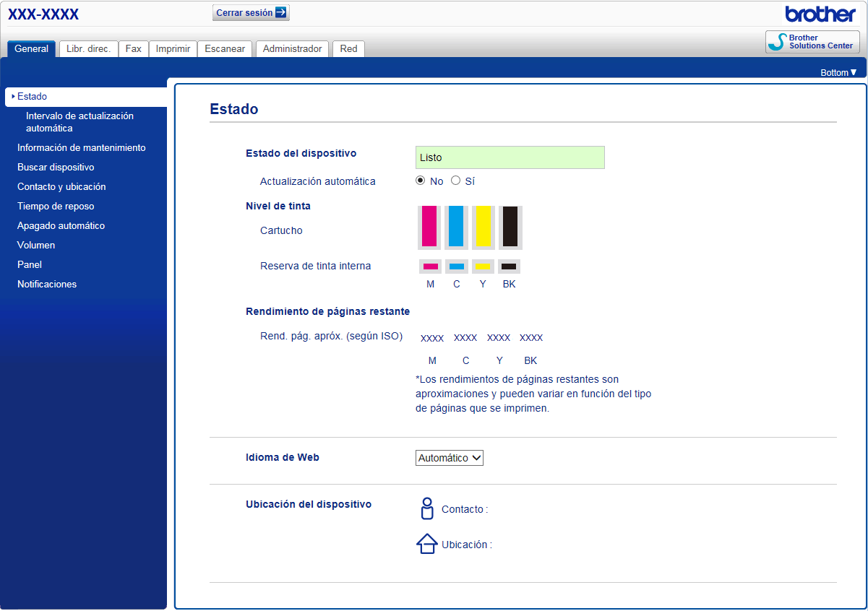
Task: Click the black cartridge ink level
Action: (510, 227)
